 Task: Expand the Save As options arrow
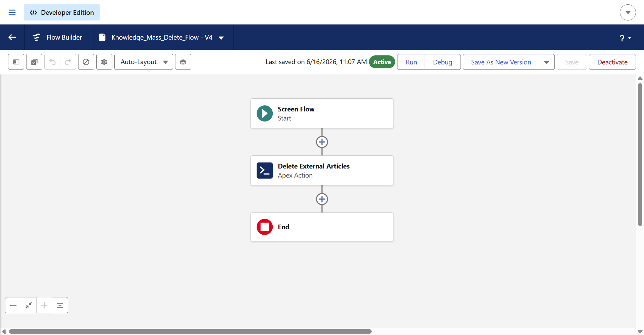[547, 62]
